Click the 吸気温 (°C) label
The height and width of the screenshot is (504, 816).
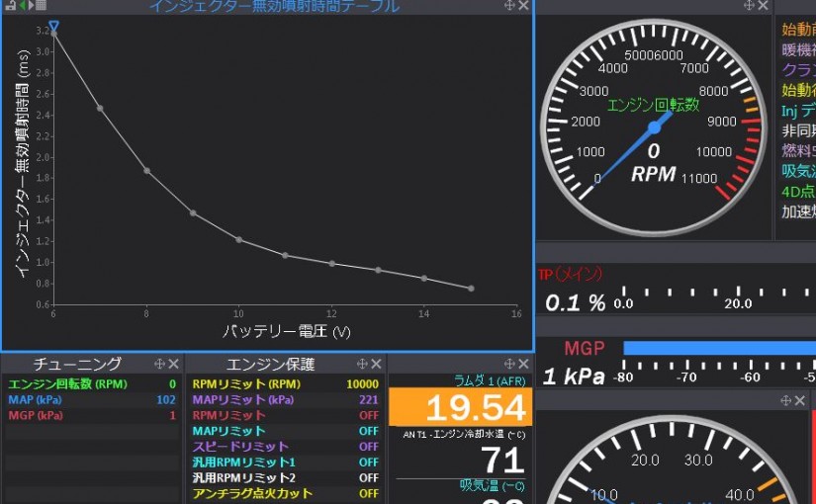tap(492, 486)
